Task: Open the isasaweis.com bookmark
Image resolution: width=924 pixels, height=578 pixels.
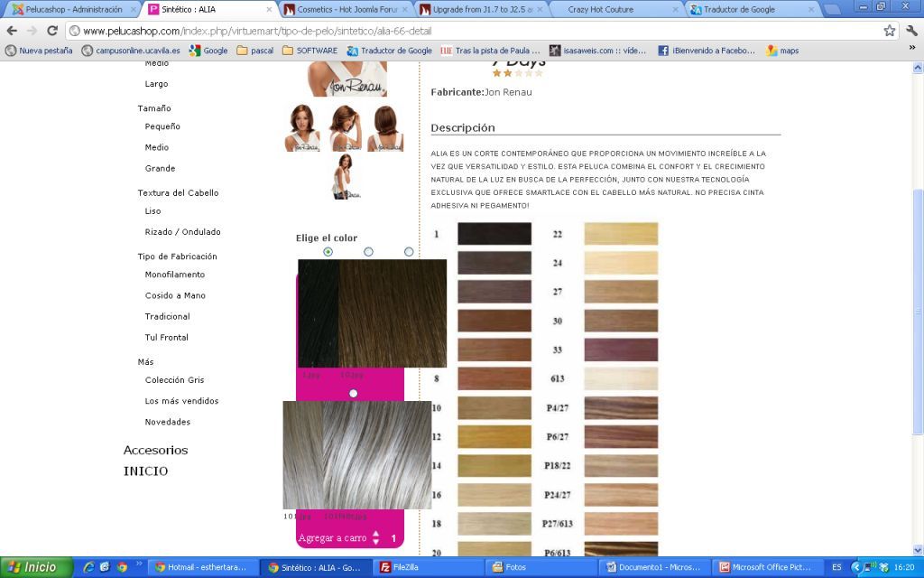Action: [597, 51]
